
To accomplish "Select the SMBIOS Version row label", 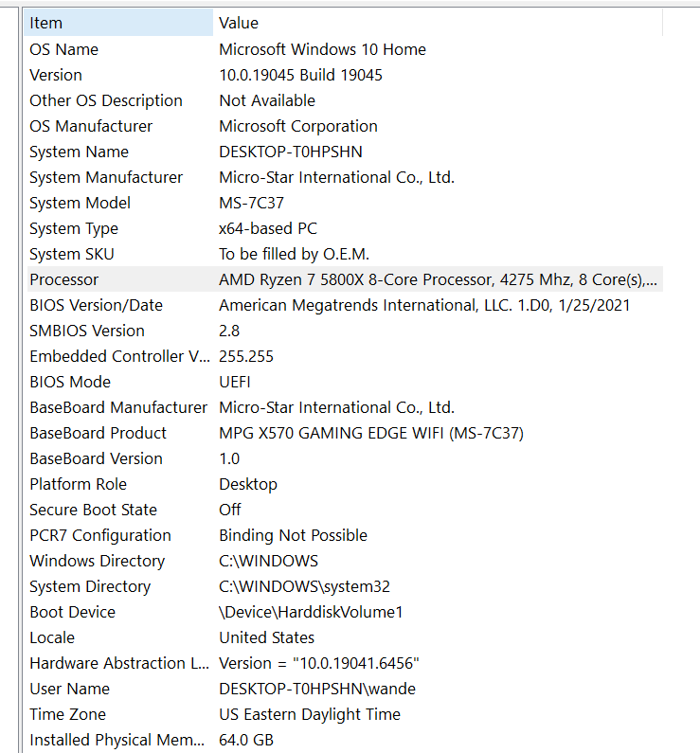I will tap(87, 331).
